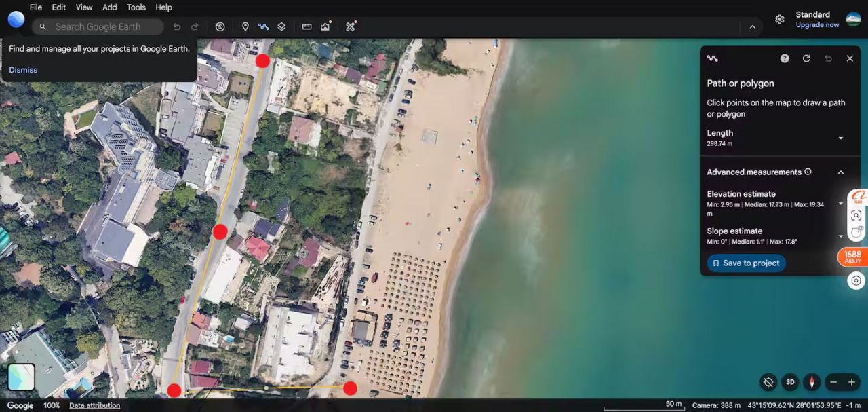Click the restart drawing refresh icon

click(x=806, y=58)
